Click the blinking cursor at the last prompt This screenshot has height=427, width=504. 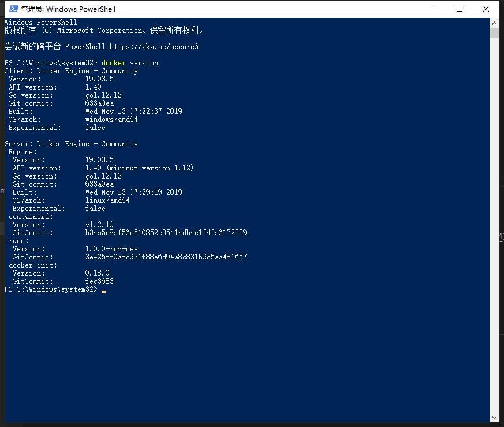coord(103,290)
